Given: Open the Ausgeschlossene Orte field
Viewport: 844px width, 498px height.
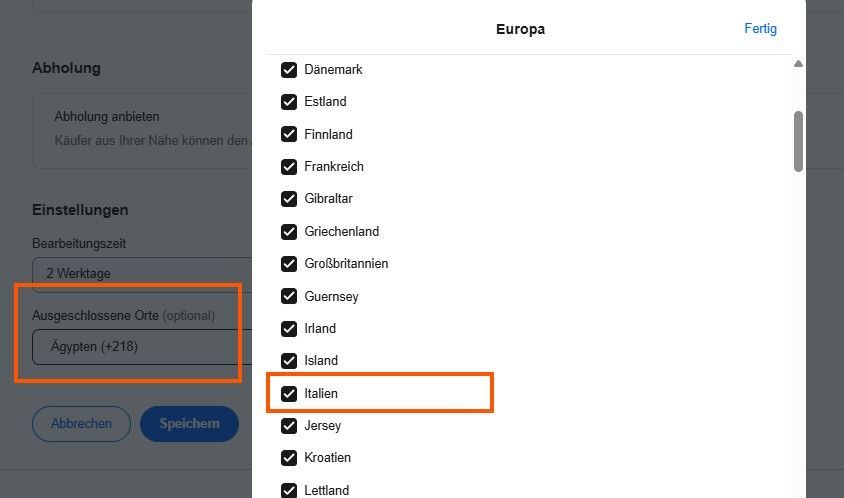Looking at the screenshot, I should [140, 347].
